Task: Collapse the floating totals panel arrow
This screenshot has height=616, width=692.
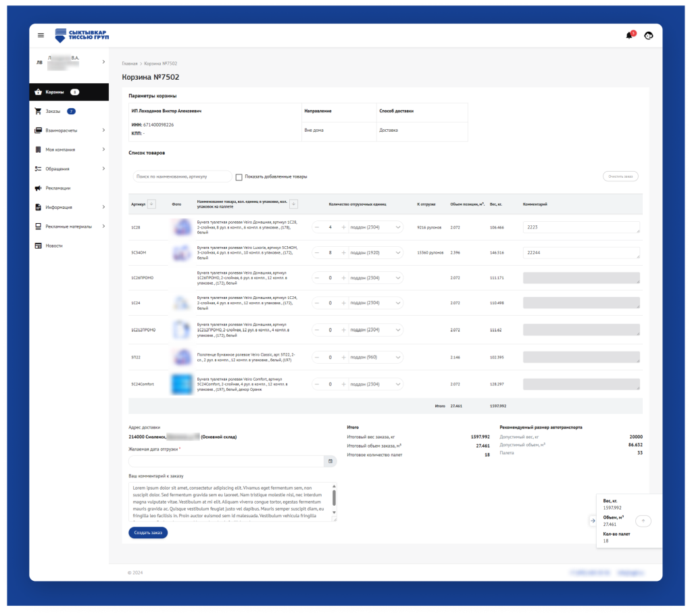Action: 593,521
